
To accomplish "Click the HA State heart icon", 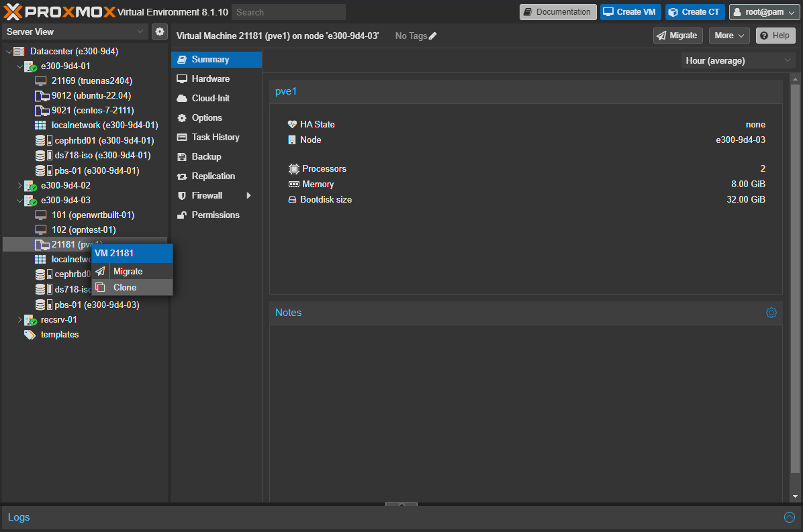I will point(292,124).
